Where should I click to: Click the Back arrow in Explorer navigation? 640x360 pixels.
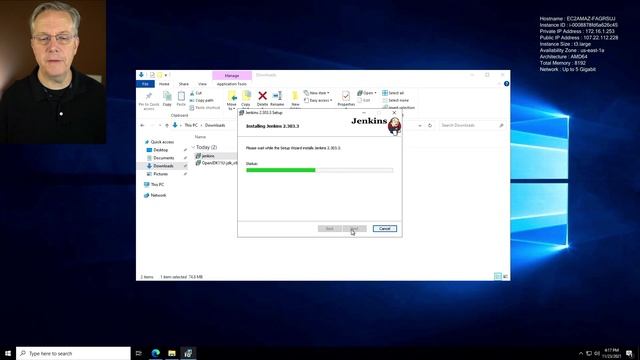142,125
